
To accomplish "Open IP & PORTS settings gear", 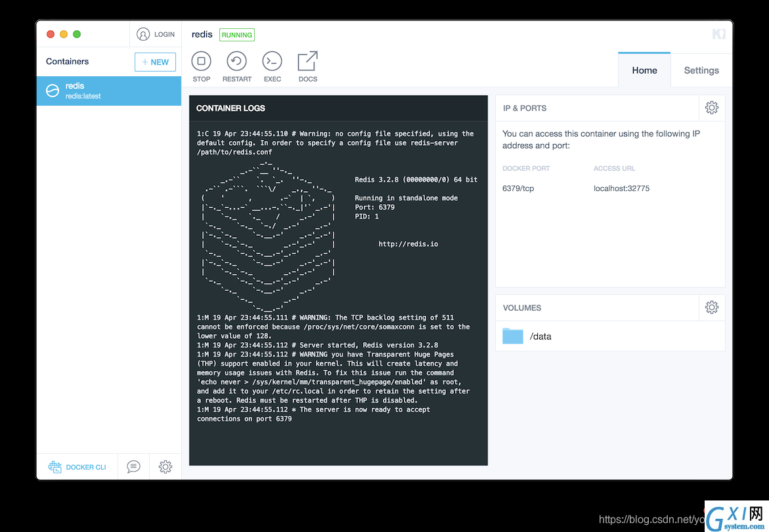I will (712, 108).
